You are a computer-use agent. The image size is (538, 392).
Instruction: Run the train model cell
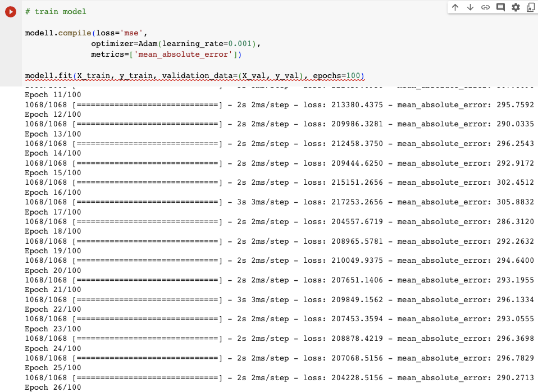(11, 12)
